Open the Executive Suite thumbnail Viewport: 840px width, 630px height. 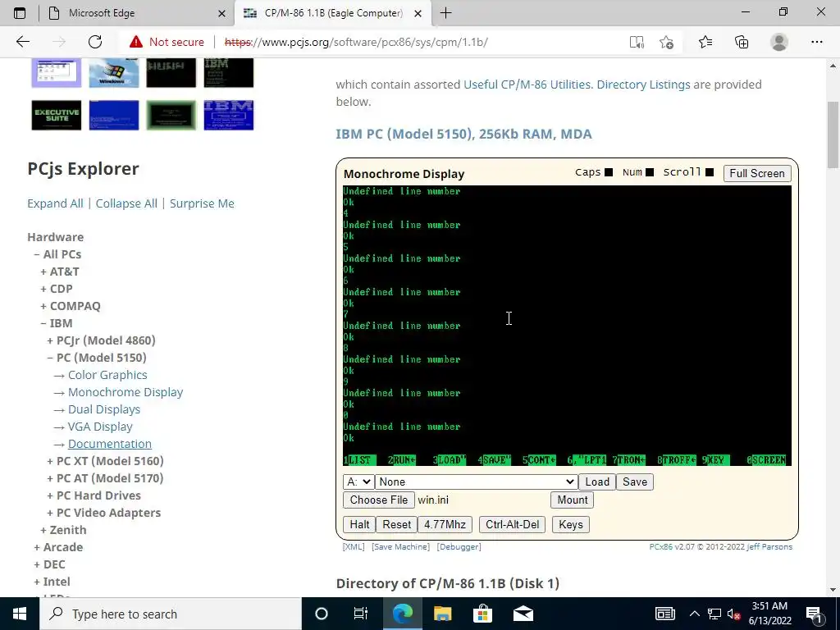coord(57,115)
